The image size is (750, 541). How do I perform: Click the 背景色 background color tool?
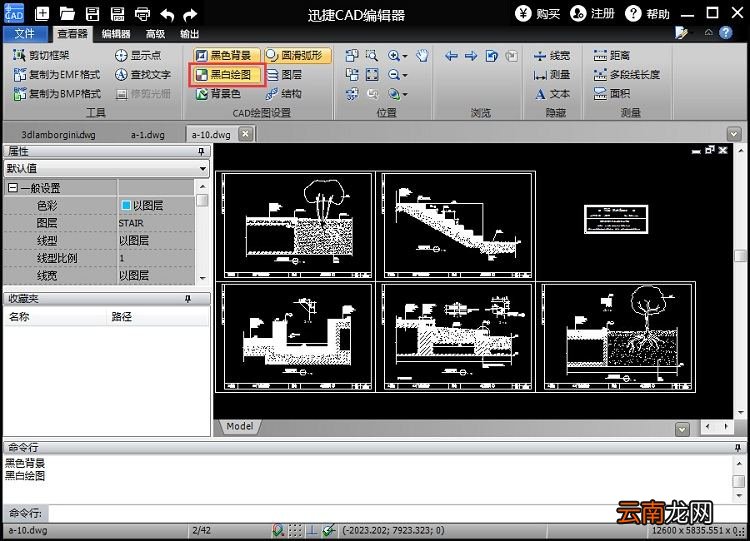point(219,94)
